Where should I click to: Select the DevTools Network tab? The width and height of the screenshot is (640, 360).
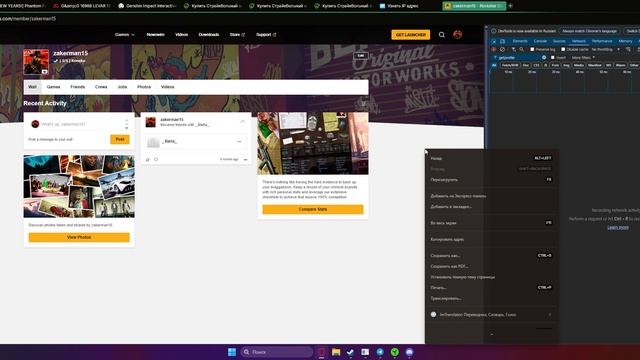(x=579, y=41)
